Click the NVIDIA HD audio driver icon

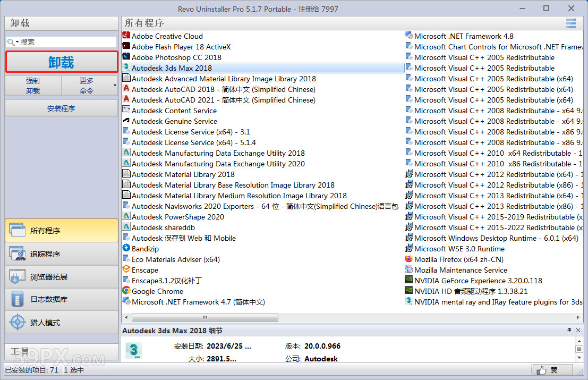[409, 291]
